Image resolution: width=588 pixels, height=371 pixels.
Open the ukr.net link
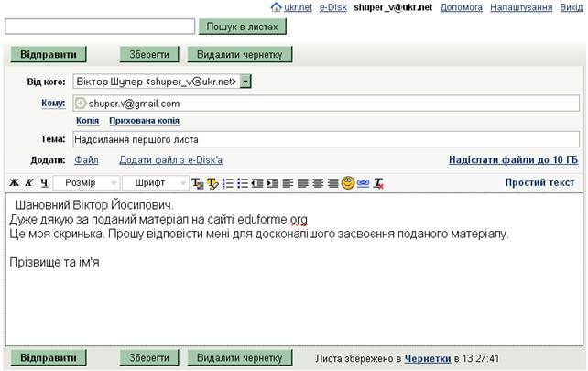(x=298, y=7)
